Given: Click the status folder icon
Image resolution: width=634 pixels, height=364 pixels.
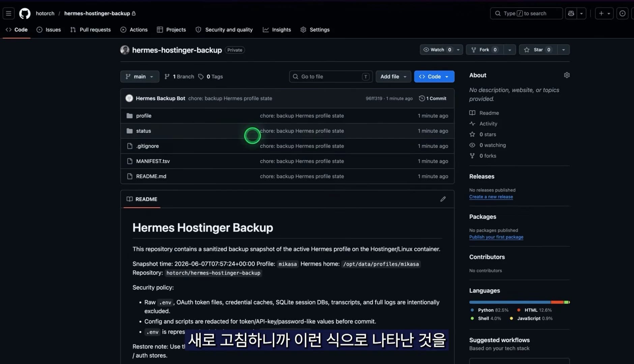Looking at the screenshot, I should (x=129, y=131).
